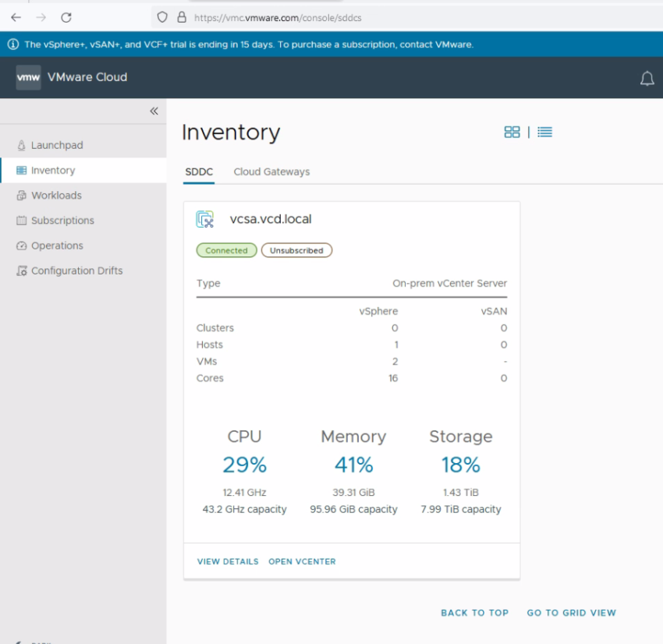Switch to list view layout
The height and width of the screenshot is (644, 663).
544,132
